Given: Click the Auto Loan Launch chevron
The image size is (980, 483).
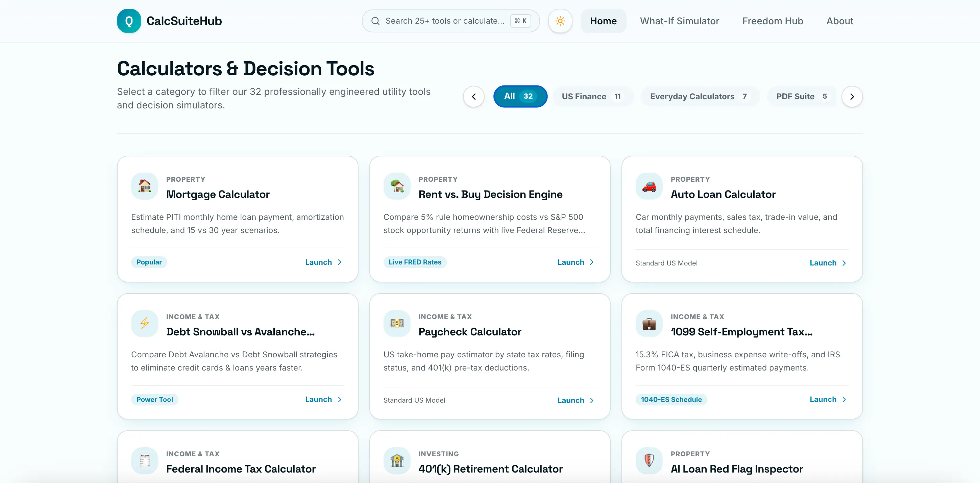Looking at the screenshot, I should pos(844,263).
